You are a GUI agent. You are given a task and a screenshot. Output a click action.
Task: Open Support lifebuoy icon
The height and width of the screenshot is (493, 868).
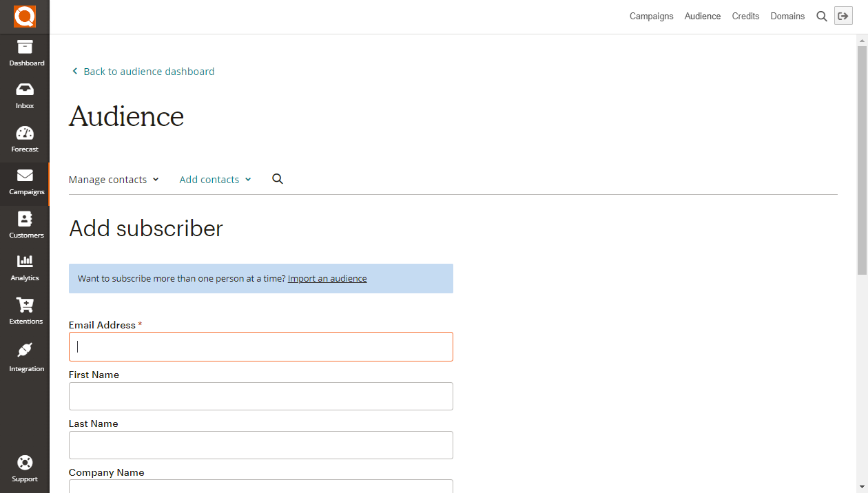[25, 463]
